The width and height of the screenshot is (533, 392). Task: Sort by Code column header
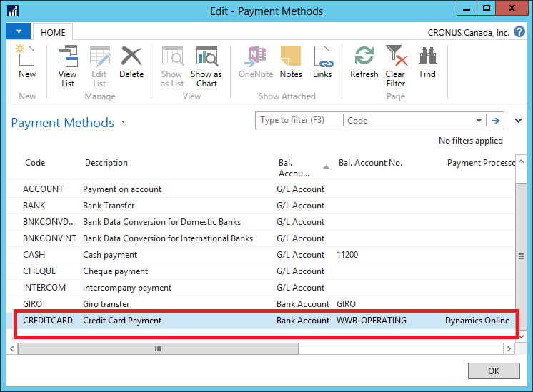click(35, 163)
